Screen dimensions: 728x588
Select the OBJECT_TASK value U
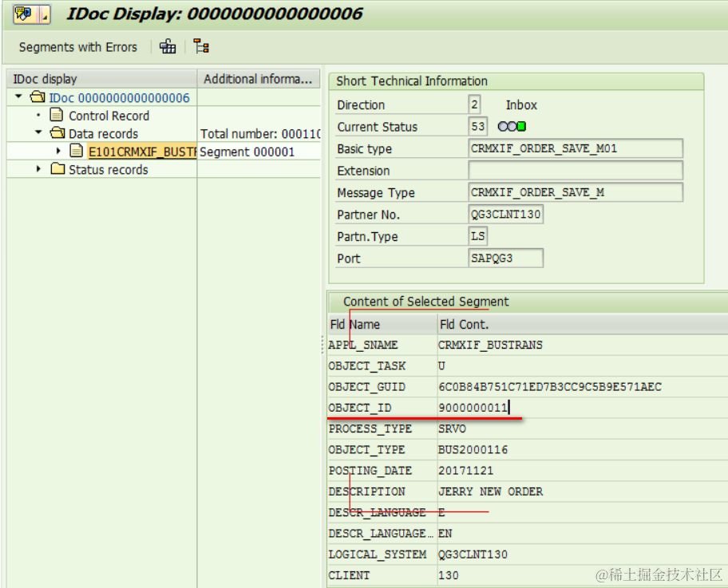point(583,365)
